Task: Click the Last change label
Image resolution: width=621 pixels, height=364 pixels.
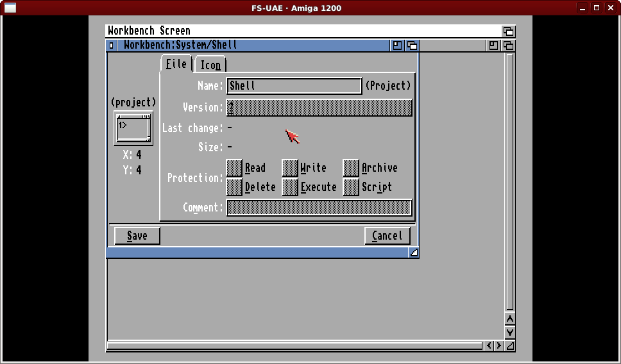Action: point(193,128)
